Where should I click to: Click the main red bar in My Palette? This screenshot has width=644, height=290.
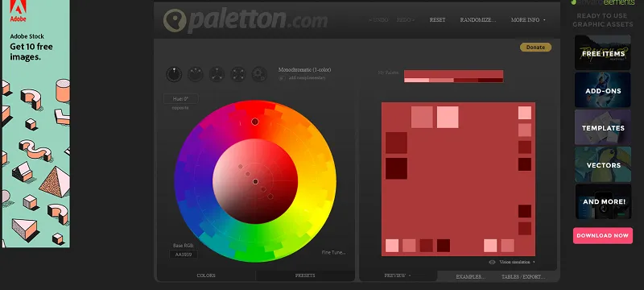pos(453,74)
